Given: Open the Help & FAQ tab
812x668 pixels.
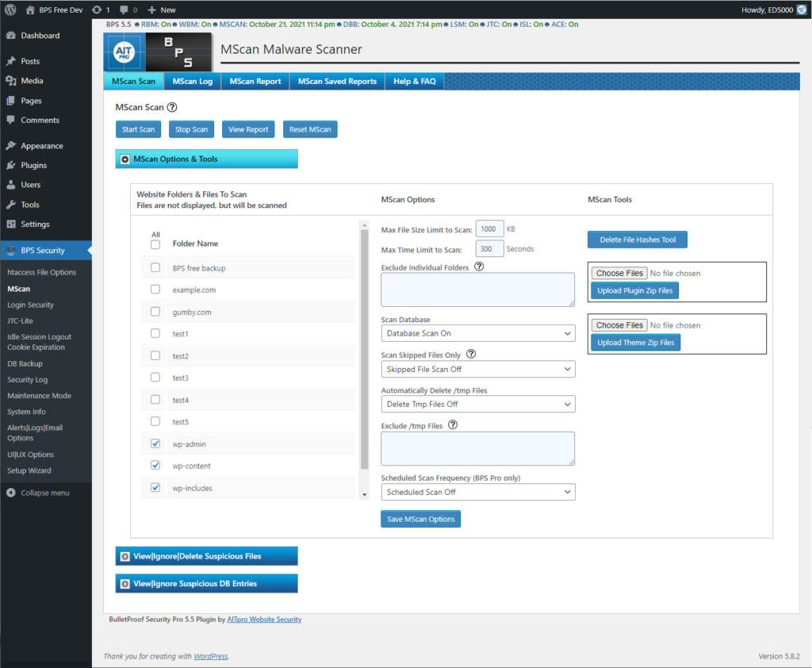Looking at the screenshot, I should [x=414, y=82].
